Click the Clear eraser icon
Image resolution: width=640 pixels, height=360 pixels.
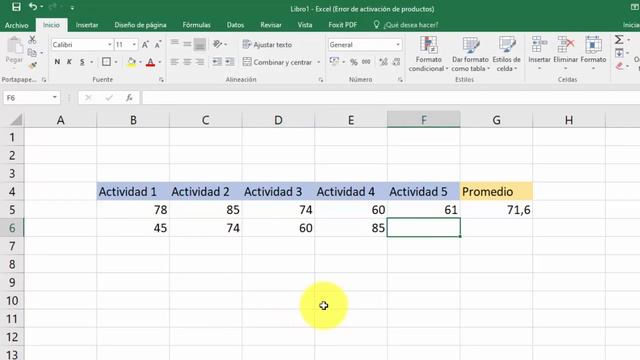point(620,66)
